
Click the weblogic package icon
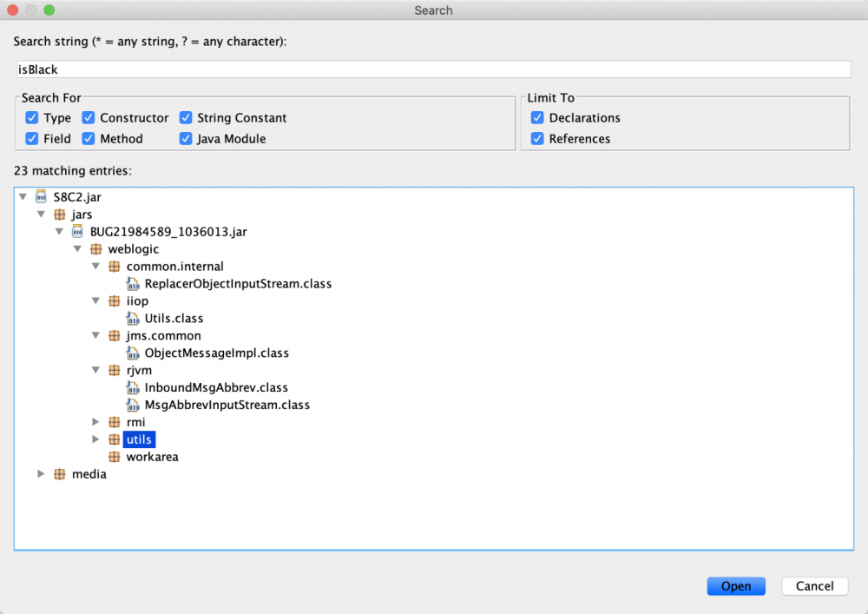95,249
